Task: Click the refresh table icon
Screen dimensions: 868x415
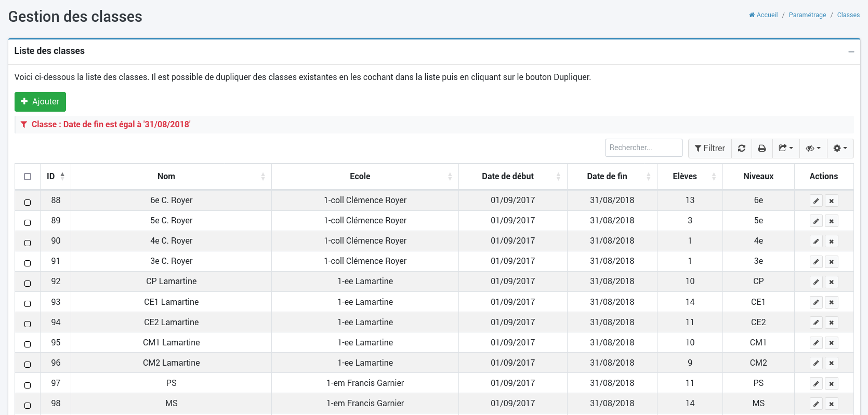Action: coord(742,149)
